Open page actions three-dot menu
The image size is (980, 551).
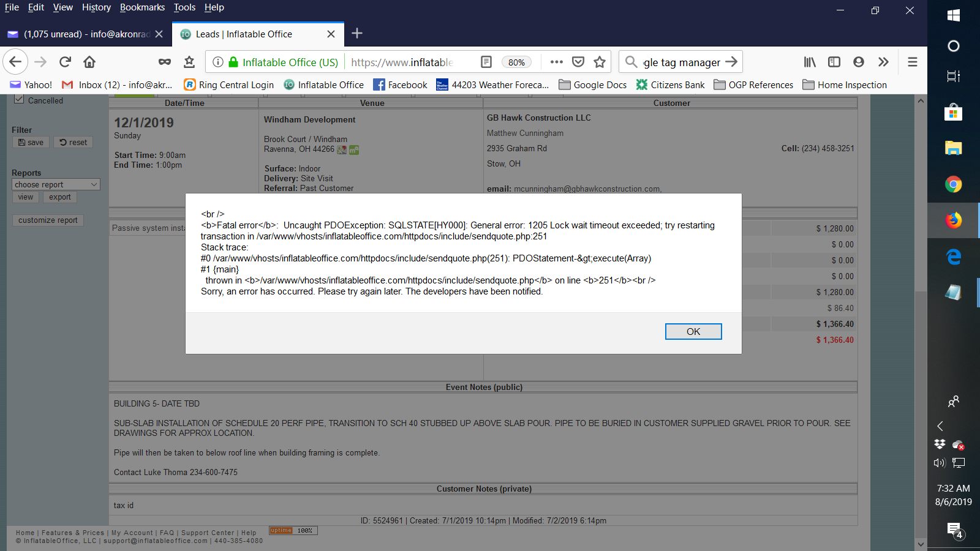point(556,62)
